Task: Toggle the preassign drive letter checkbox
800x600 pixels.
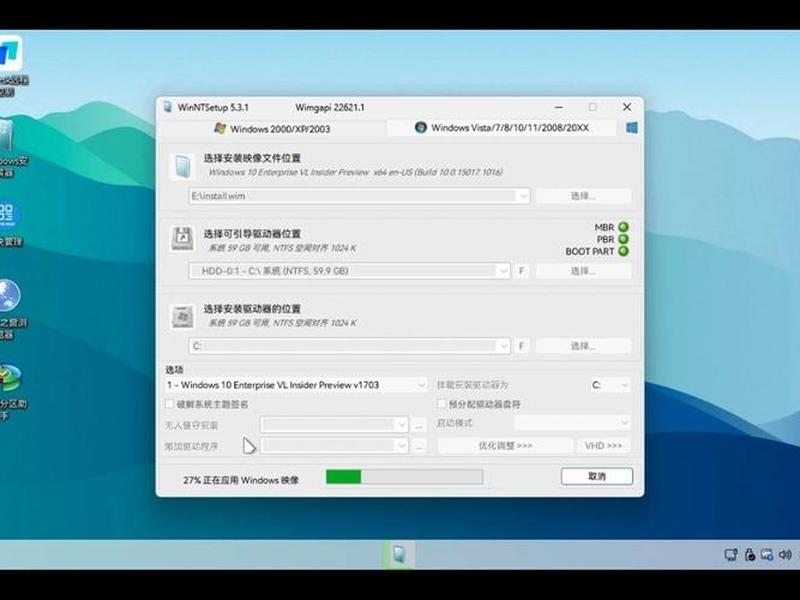Action: (441, 404)
